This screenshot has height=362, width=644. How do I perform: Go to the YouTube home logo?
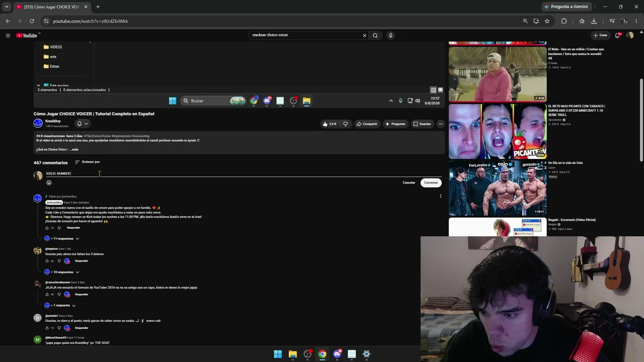[27, 35]
